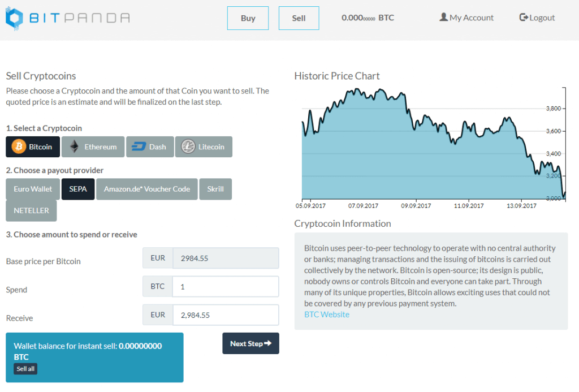Viewport: 579px width, 392px height.
Task: Click the 13.09.2017 chart date label
Action: 521,206
